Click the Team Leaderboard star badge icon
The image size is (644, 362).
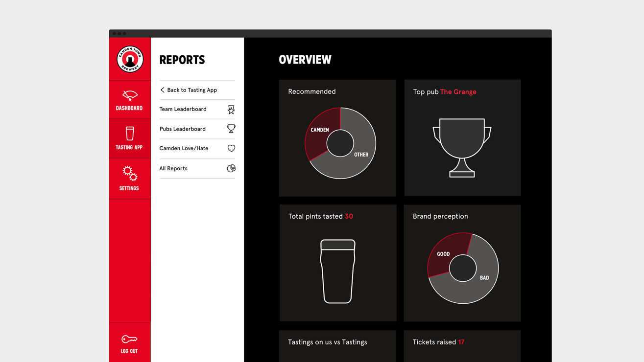[x=231, y=109]
